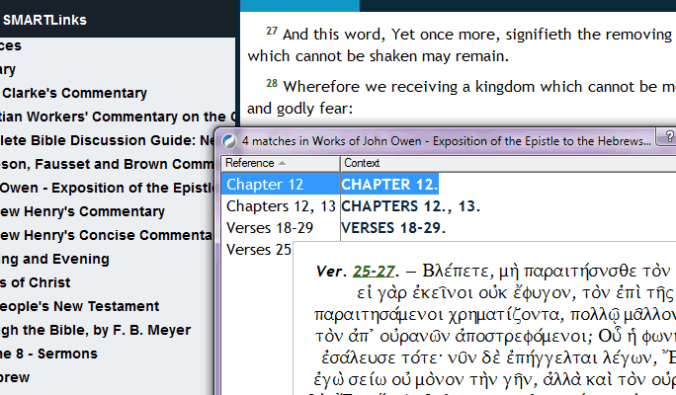Click the SMARTLinks panel header
676x395 pixels.
click(117, 20)
